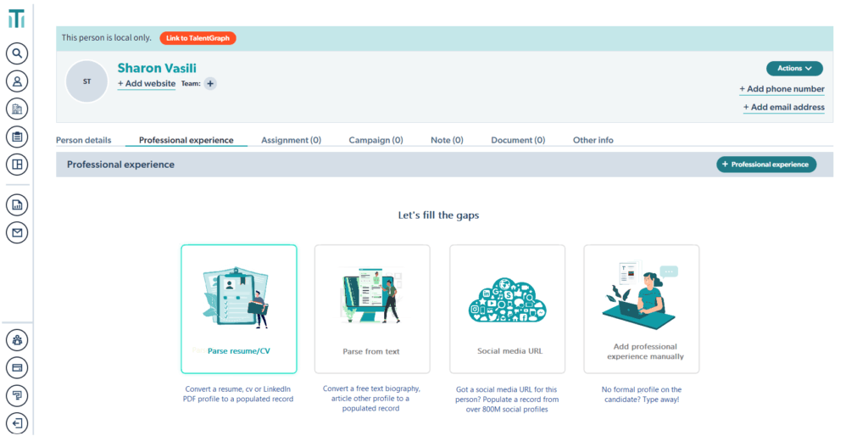The width and height of the screenshot is (868, 436).
Task: Go to the Document (0) tab
Action: (x=518, y=140)
